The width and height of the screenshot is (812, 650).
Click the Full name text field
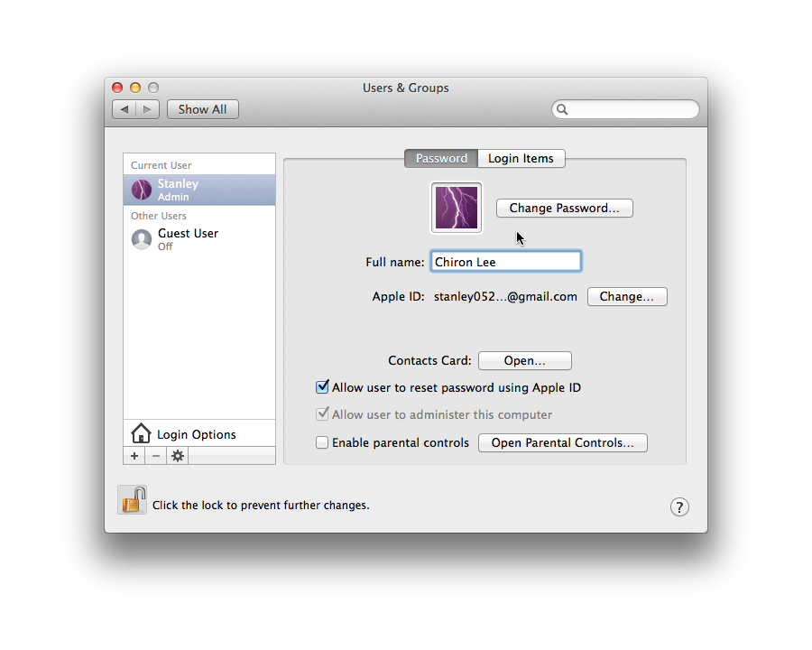click(505, 262)
